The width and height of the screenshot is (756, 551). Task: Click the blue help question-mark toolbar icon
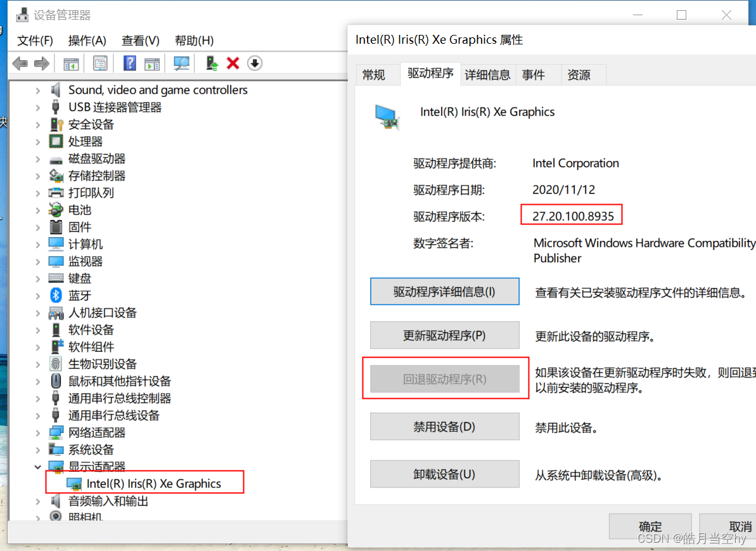pyautogui.click(x=129, y=63)
